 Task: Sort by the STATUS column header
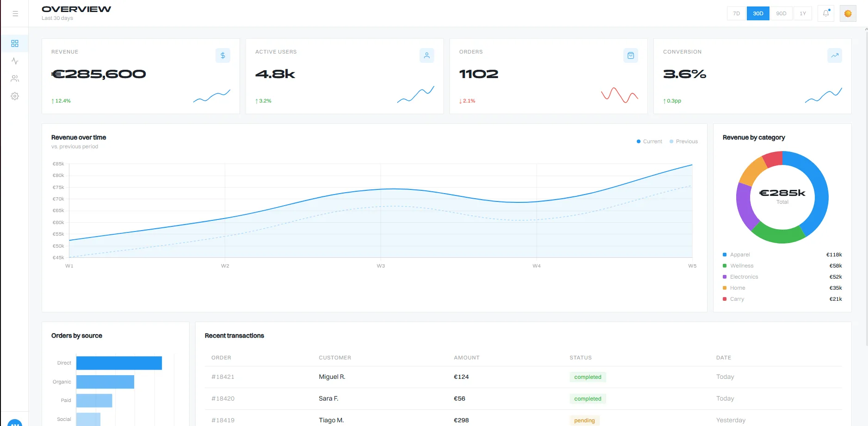click(x=580, y=358)
